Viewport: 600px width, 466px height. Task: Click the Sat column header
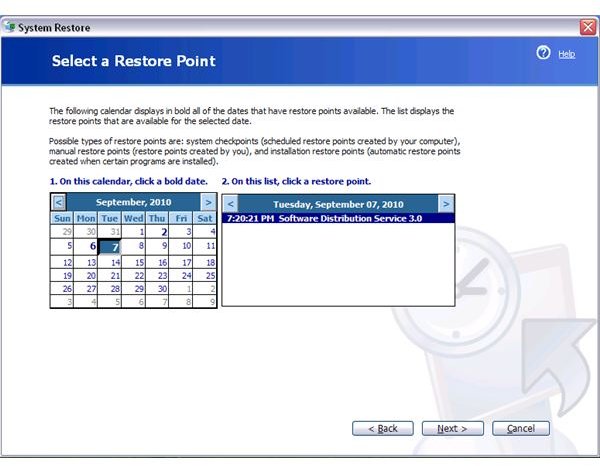pos(205,218)
